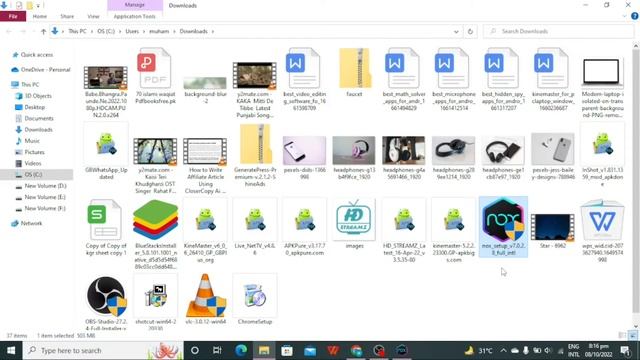640x360 pixels.
Task: Select the HD Streamz images file
Action: [354, 224]
